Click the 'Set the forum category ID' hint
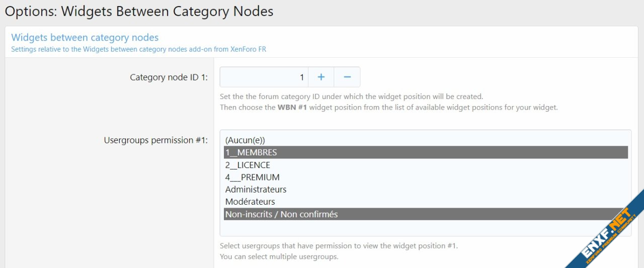644x268 pixels. 351,96
